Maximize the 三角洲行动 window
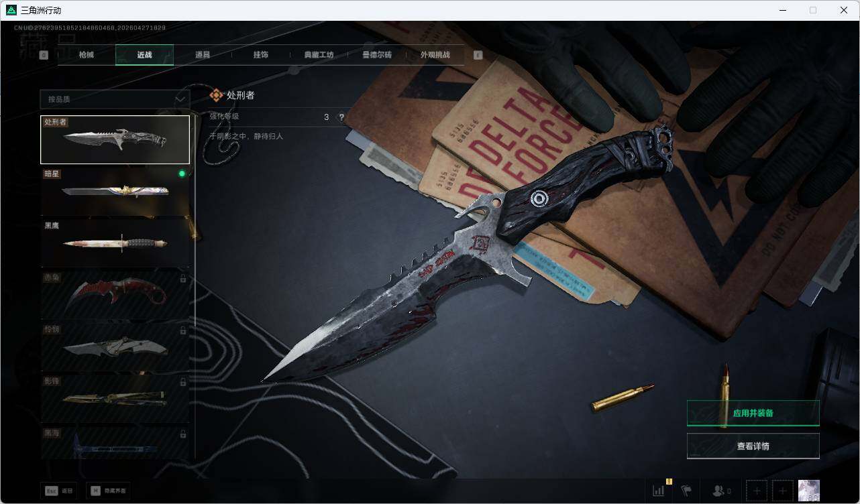The image size is (860, 504). click(x=813, y=10)
